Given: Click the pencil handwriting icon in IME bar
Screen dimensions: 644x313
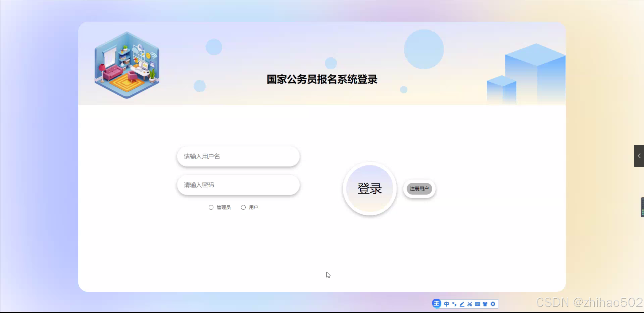Looking at the screenshot, I should pyautogui.click(x=462, y=304).
